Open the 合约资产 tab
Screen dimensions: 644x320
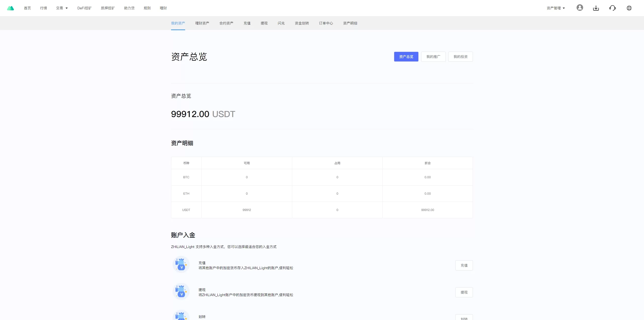pyautogui.click(x=226, y=23)
